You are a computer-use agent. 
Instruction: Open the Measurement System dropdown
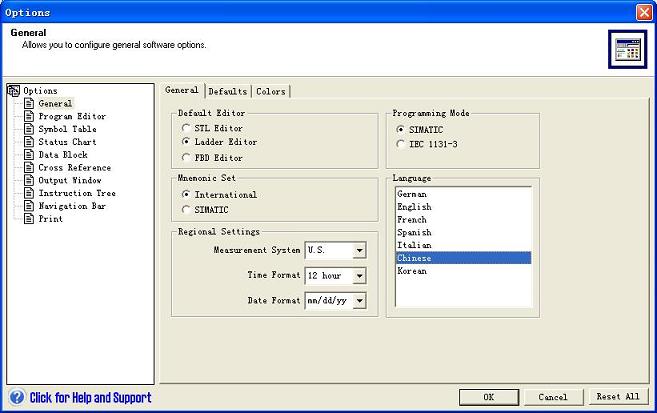(x=359, y=249)
